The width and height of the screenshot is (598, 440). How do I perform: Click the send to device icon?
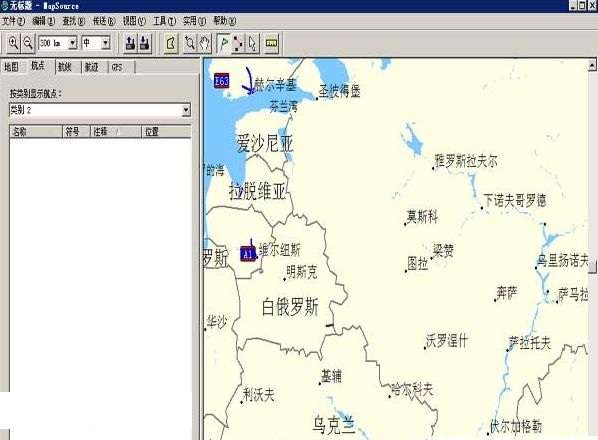(x=130, y=43)
